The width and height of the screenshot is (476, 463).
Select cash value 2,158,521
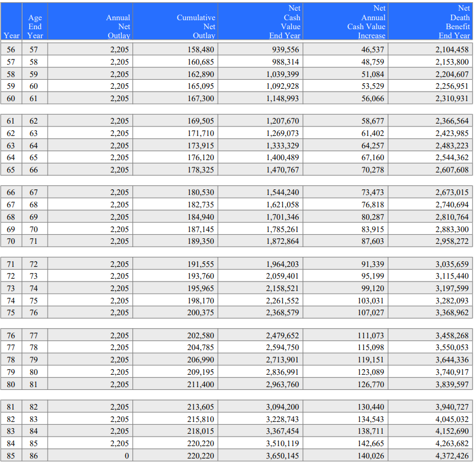pos(283,288)
